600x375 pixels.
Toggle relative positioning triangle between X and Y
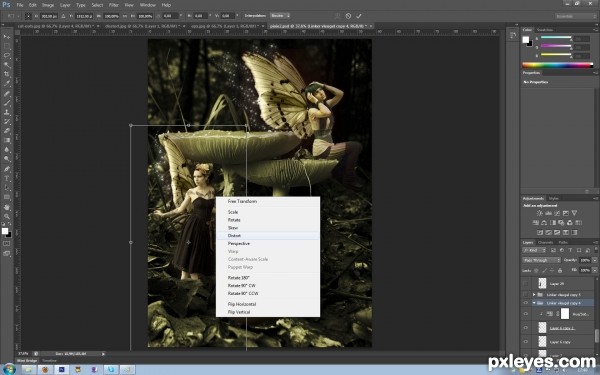63,16
